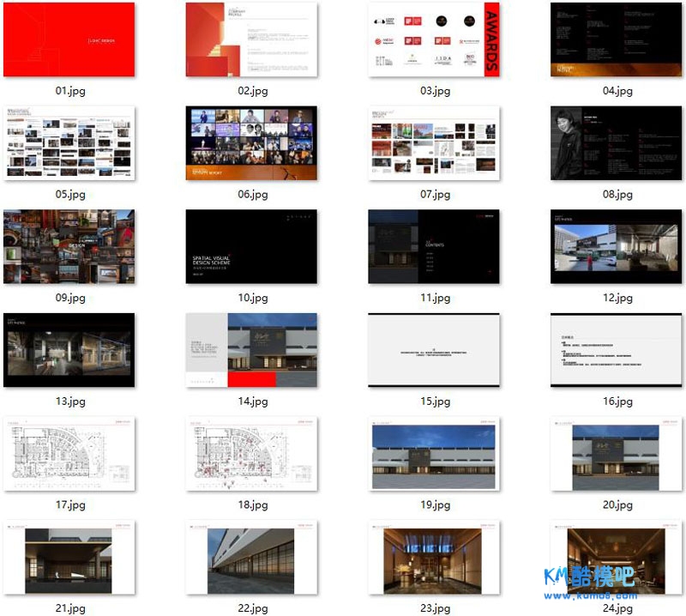Viewport: 686px width, 616px height.
Task: Select the red 01.jpg thumbnail
Action: (69, 39)
